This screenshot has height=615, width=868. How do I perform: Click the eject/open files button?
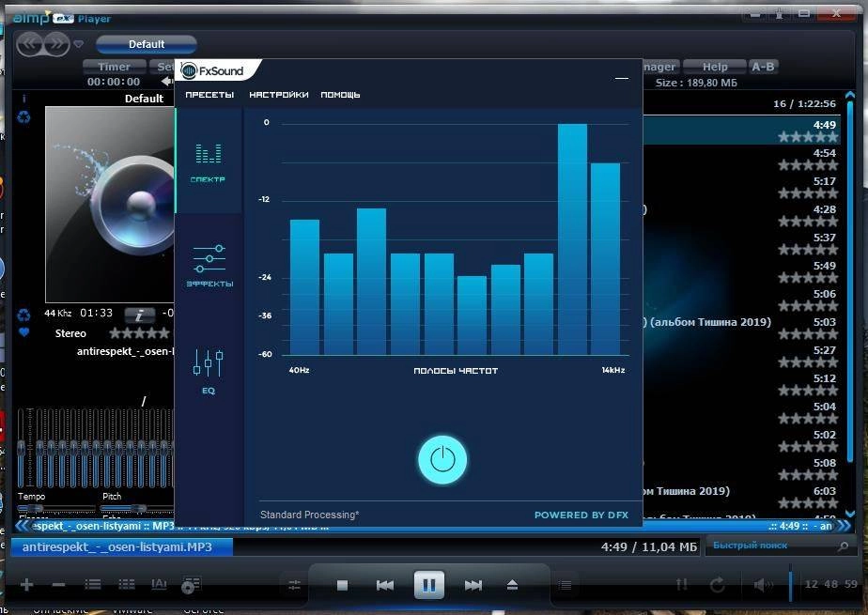pos(512,585)
